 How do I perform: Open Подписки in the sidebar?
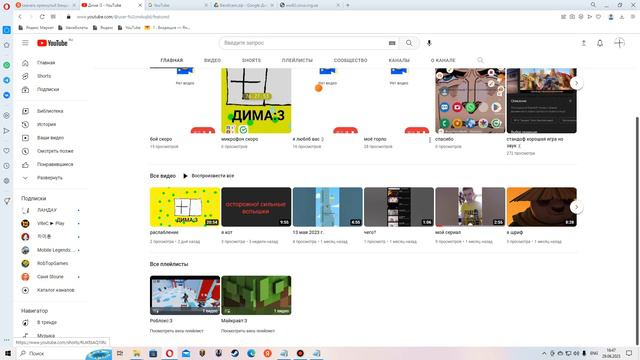[x=48, y=89]
